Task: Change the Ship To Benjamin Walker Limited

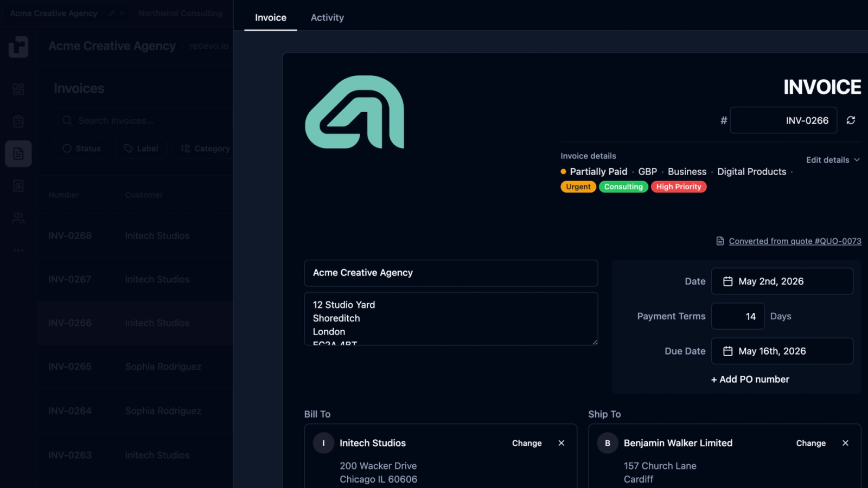Action: click(811, 443)
